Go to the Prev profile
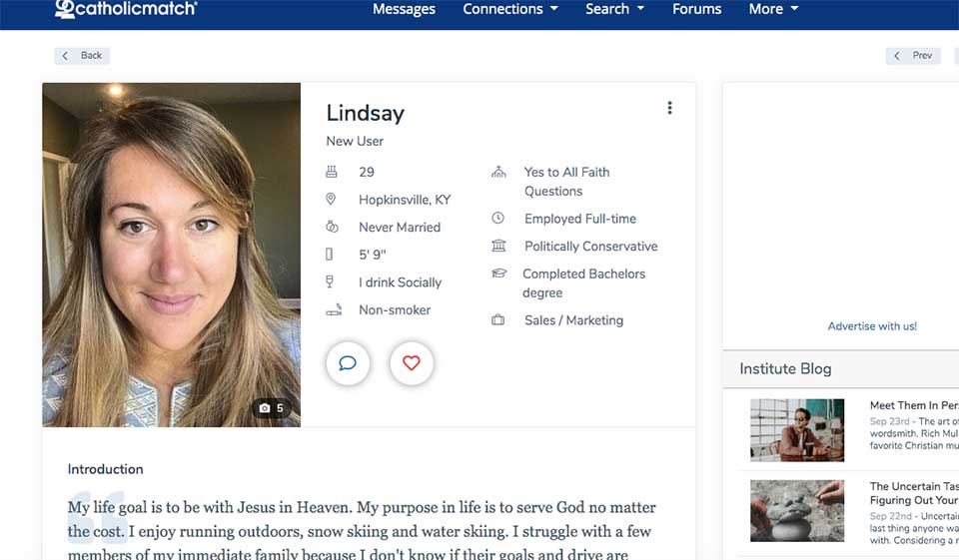 coord(913,56)
